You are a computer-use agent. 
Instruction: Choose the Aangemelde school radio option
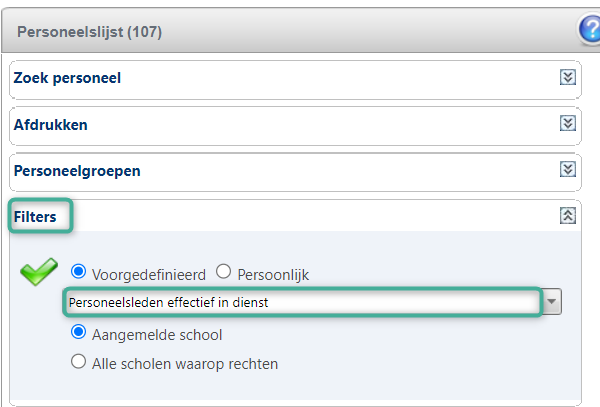tap(78, 332)
